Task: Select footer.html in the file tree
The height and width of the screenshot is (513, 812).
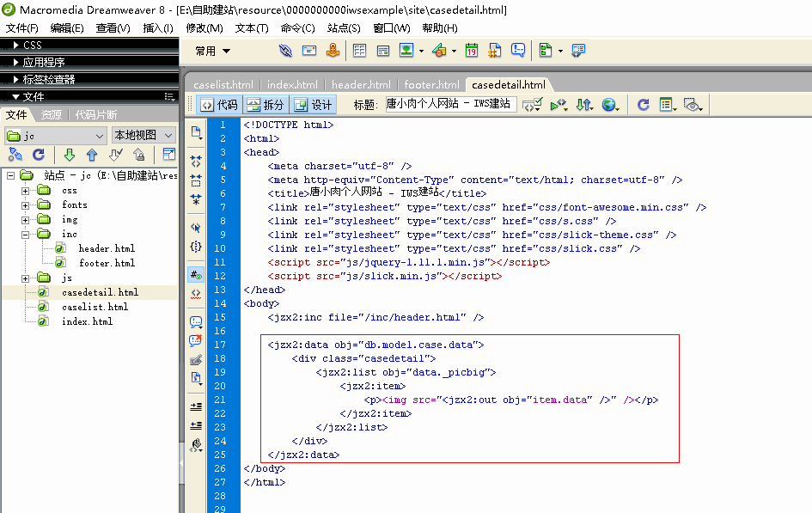Action: (107, 263)
